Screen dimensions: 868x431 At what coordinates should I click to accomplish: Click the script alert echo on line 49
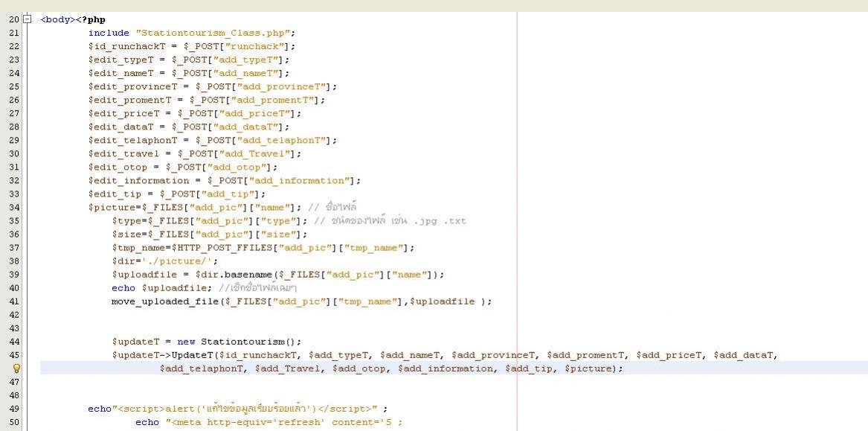(x=237, y=409)
